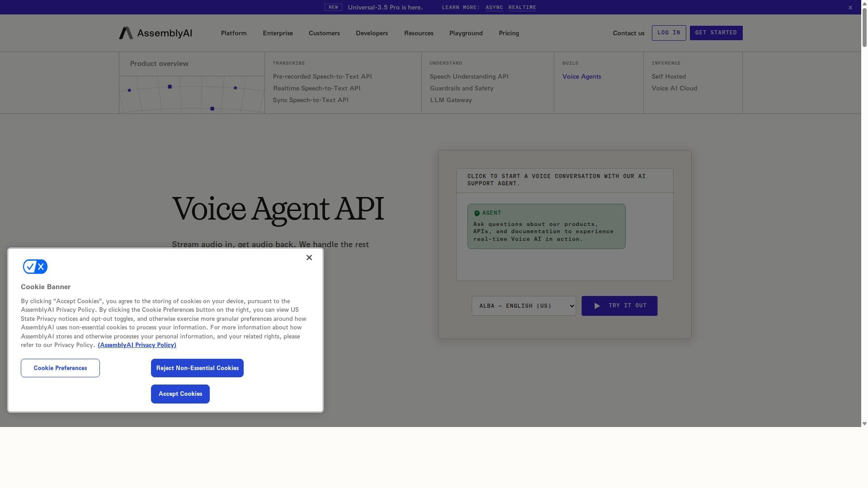This screenshot has height=488, width=868.
Task: Start the voice demo with Try It Out
Action: pyautogui.click(x=619, y=306)
